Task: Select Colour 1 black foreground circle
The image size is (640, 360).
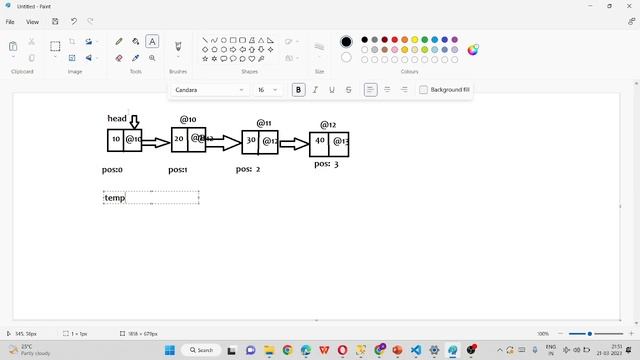Action: coord(346,41)
